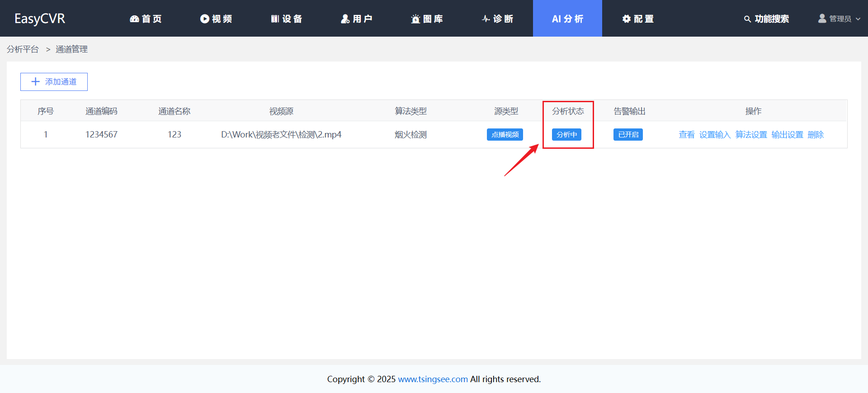Visit the www.tsingsee.com footer link
Image resolution: width=868 pixels, height=393 pixels.
(x=433, y=379)
